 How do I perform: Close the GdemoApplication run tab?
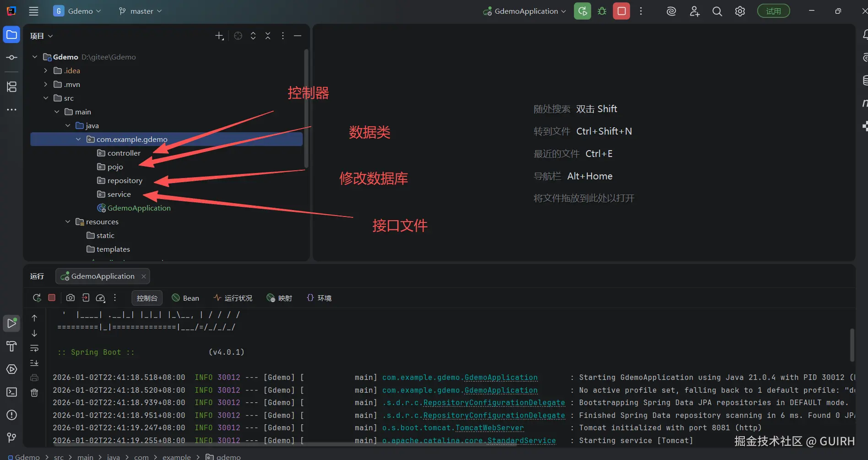point(144,276)
